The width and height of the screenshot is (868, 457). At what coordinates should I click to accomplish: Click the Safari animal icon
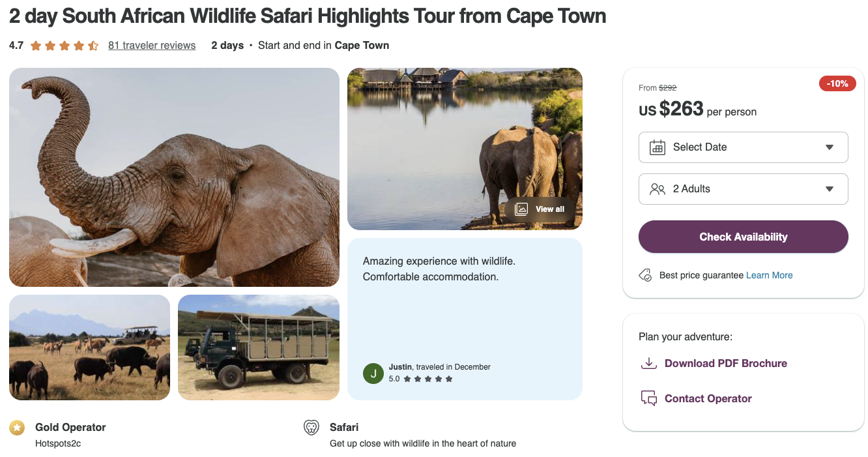(x=311, y=428)
